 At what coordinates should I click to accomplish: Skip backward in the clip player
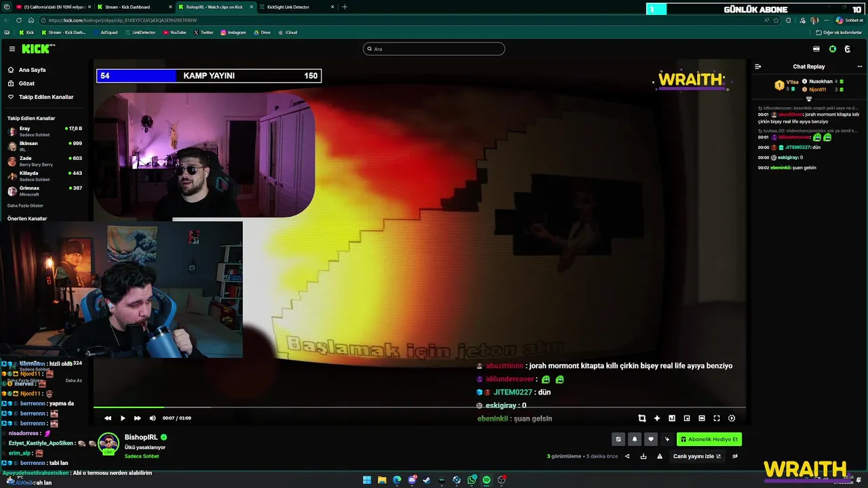[107, 418]
